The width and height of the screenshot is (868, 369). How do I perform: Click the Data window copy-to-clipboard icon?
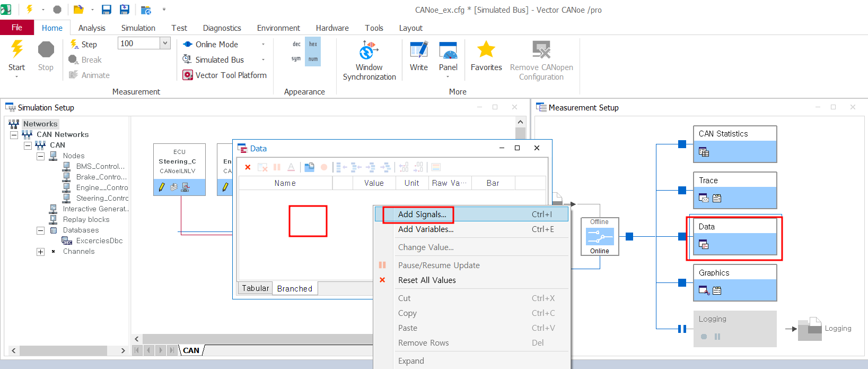pos(309,167)
